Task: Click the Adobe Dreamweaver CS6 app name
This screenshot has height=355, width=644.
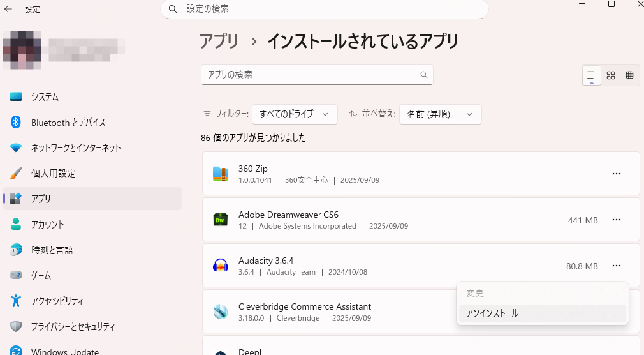Action: pyautogui.click(x=288, y=215)
